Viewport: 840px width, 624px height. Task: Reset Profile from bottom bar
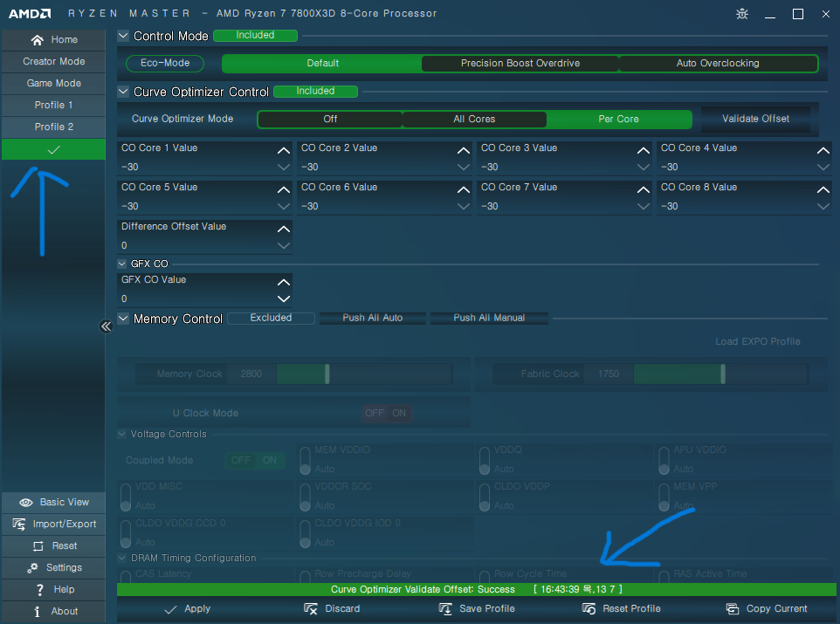coord(622,609)
